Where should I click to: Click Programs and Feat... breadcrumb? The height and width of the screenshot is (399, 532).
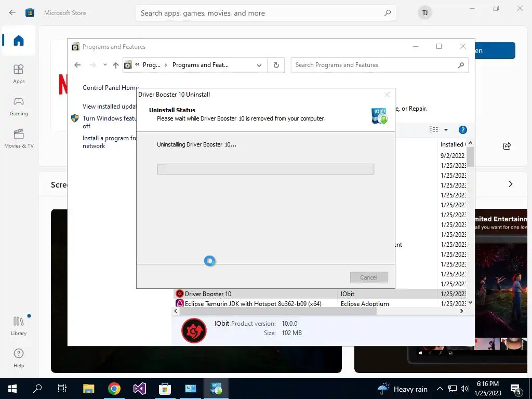coord(200,65)
